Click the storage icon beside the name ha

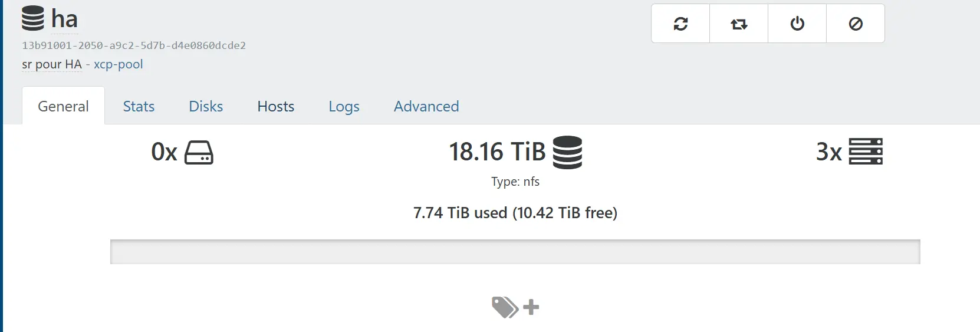pos(33,18)
